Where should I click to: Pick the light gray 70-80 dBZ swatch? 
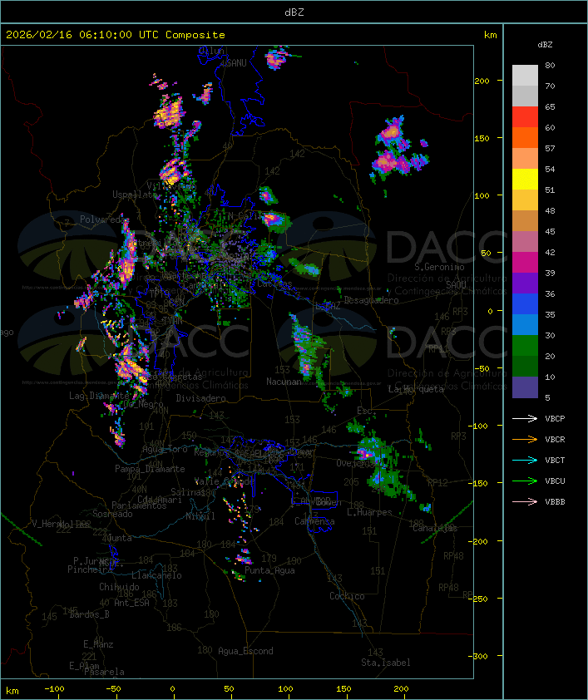525,75
